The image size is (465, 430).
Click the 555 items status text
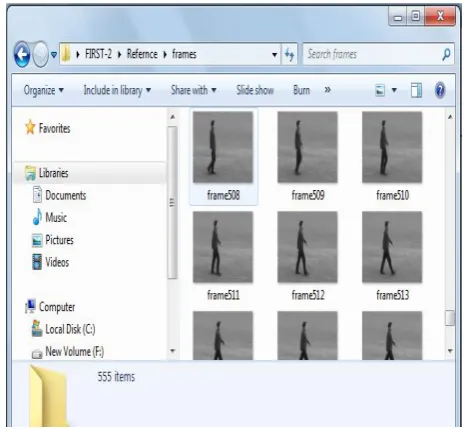(x=116, y=377)
